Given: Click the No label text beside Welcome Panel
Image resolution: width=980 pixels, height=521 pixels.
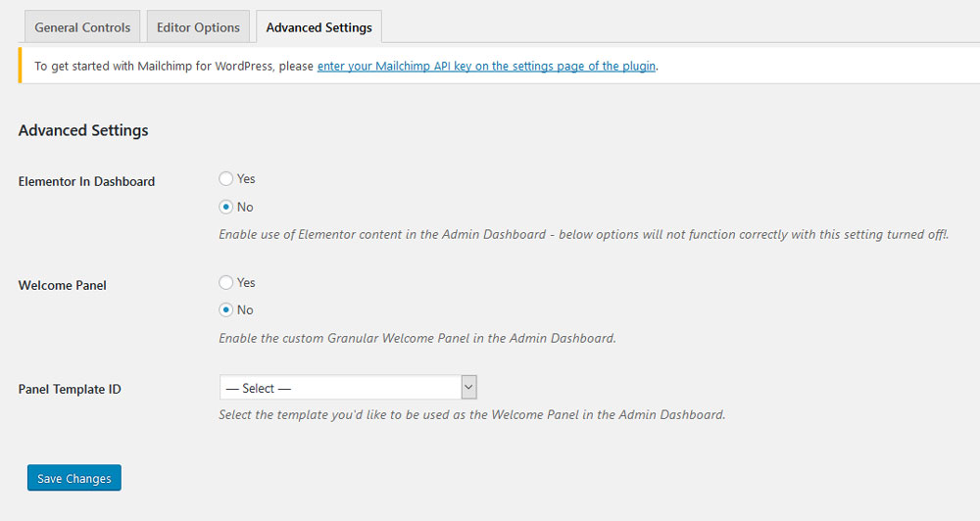Looking at the screenshot, I should tap(245, 309).
